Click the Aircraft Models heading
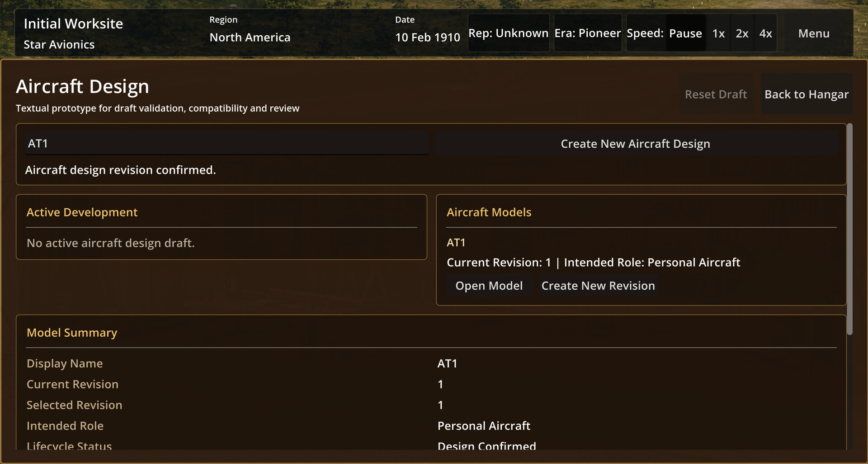The height and width of the screenshot is (464, 868). point(489,212)
